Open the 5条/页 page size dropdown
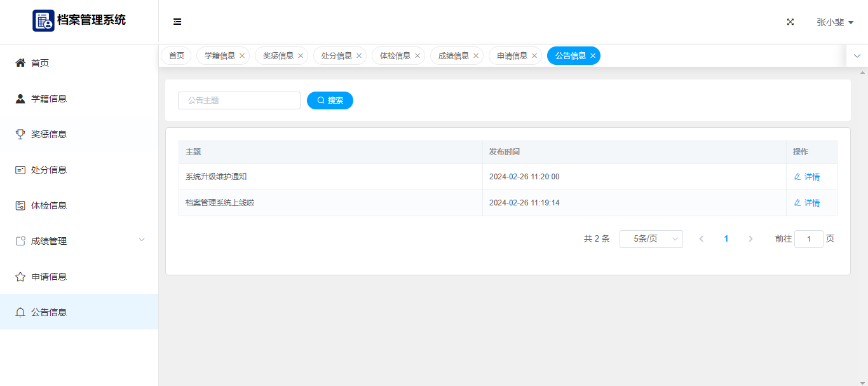868x386 pixels. tap(651, 239)
